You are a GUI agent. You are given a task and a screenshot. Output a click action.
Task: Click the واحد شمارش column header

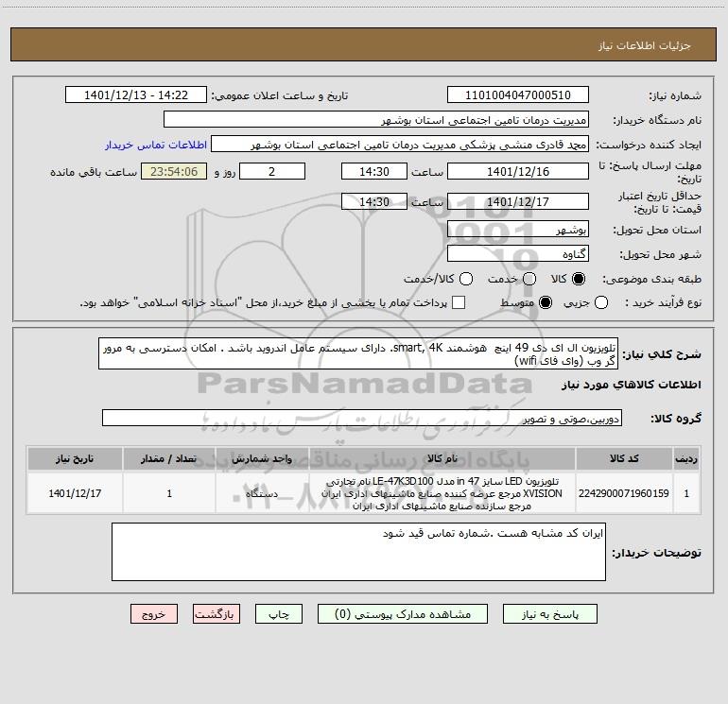click(x=262, y=458)
